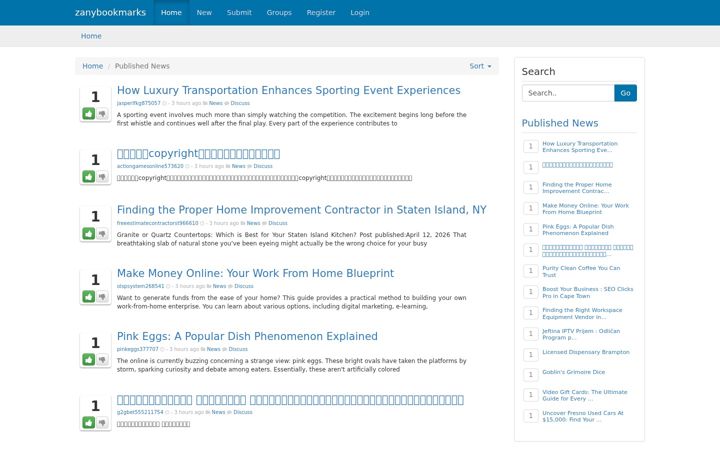Image resolution: width=720 pixels, height=450 pixels.
Task: Click Discuss under Make Money Online story
Action: [x=244, y=286]
